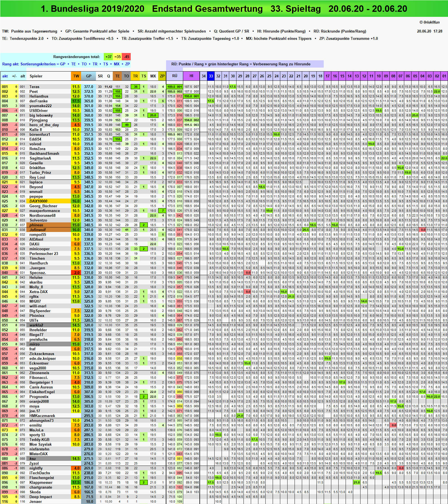Select player name derFranke
This screenshot has width=448, height=504.
[x=38, y=101]
